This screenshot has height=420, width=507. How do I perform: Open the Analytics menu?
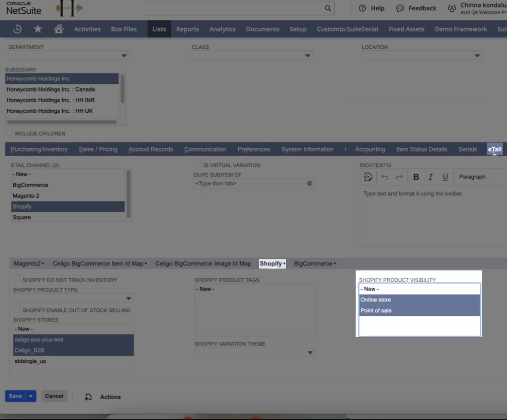click(222, 29)
